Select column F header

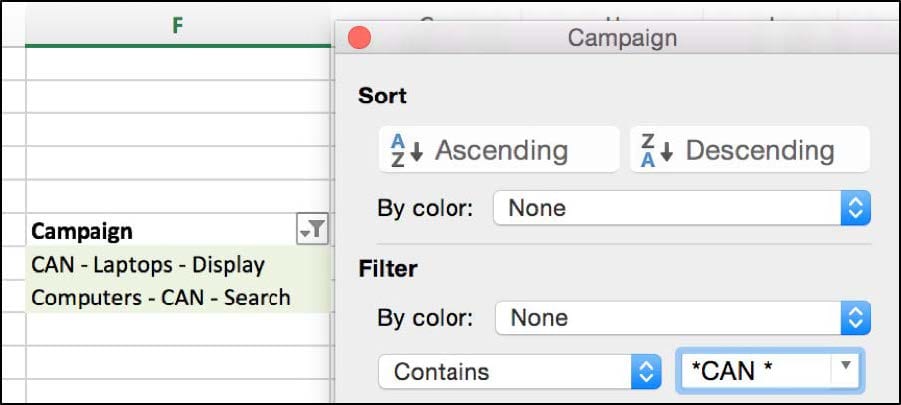pos(178,25)
